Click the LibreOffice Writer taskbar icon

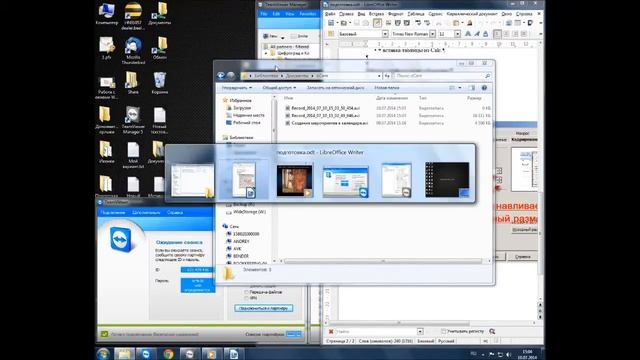click(233, 353)
